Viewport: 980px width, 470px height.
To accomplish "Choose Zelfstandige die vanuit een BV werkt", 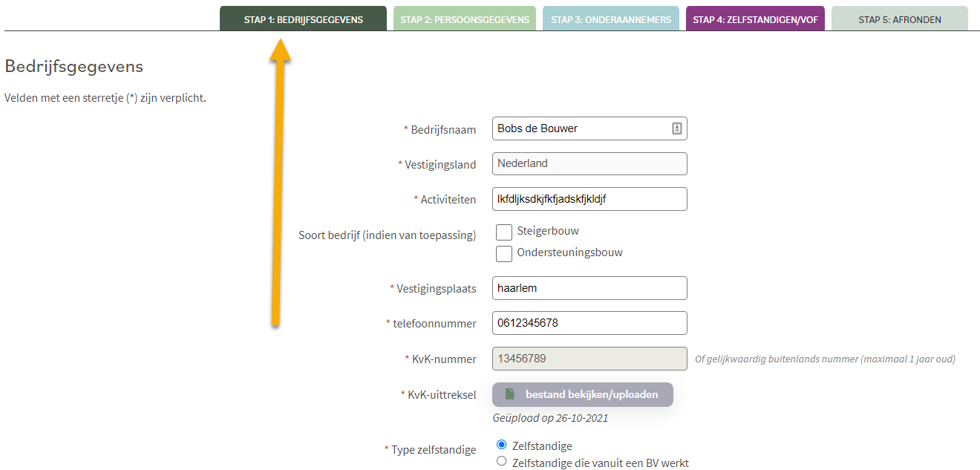I will pyautogui.click(x=502, y=461).
